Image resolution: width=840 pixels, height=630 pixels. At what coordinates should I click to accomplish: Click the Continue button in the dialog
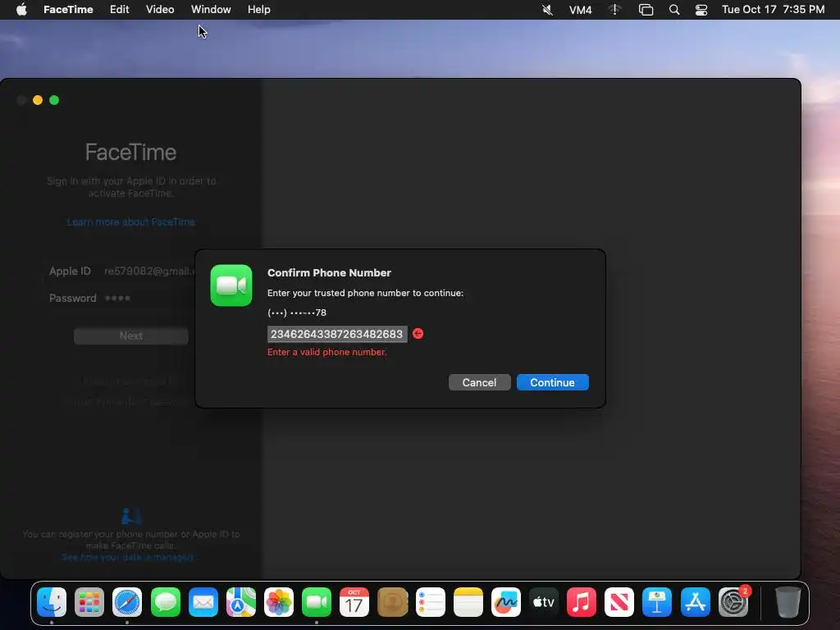pos(552,382)
